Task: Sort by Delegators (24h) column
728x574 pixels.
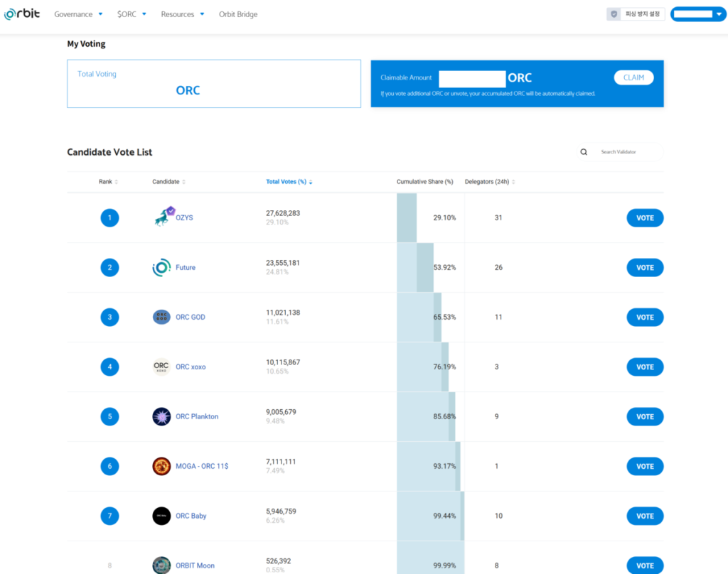Action: [x=490, y=181]
